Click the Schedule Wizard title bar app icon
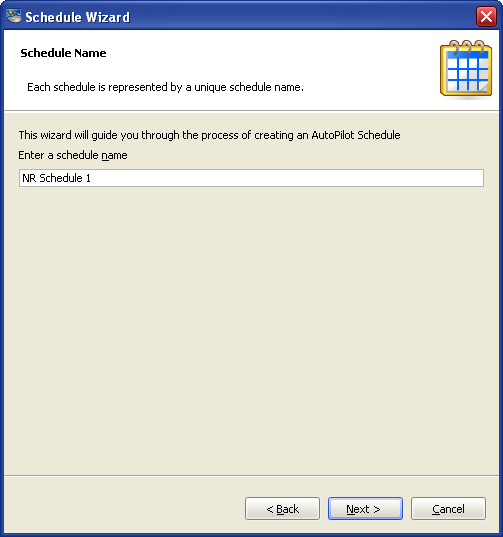 coord(14,16)
